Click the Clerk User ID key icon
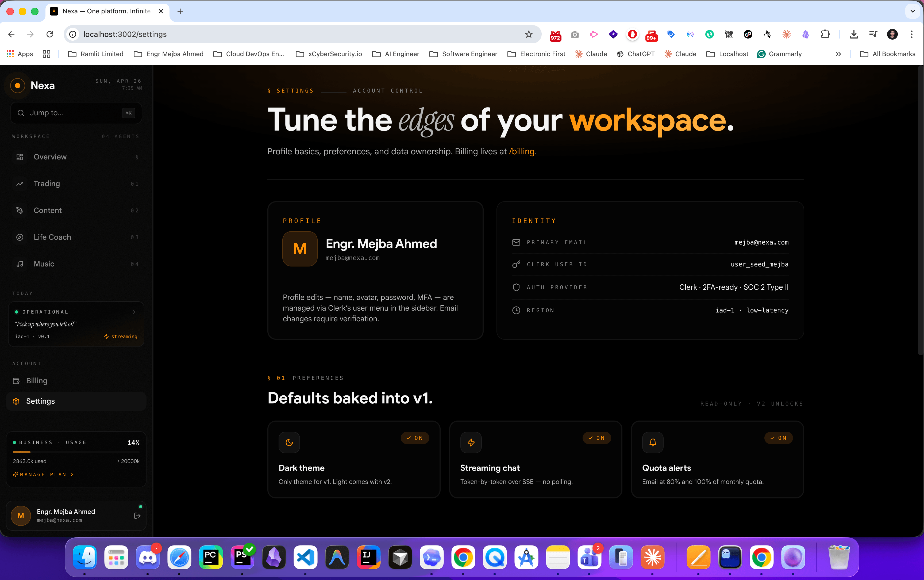The width and height of the screenshot is (924, 580). pos(516,264)
